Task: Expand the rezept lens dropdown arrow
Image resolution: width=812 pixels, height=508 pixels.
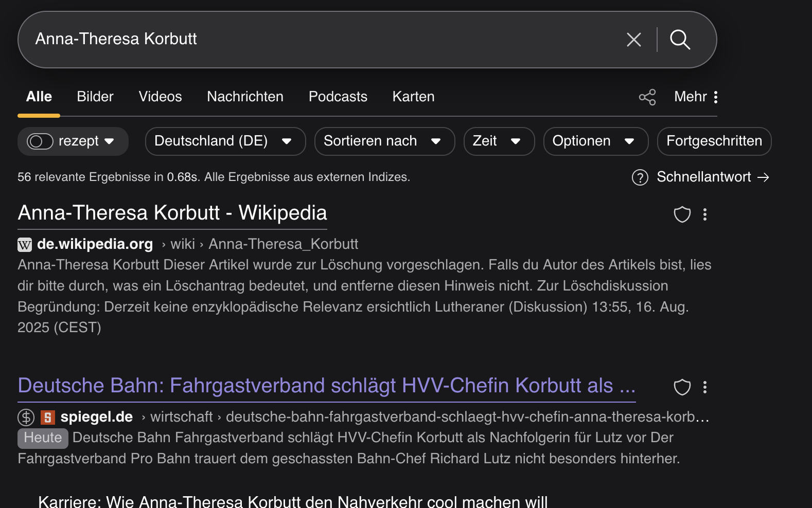Action: [109, 141]
